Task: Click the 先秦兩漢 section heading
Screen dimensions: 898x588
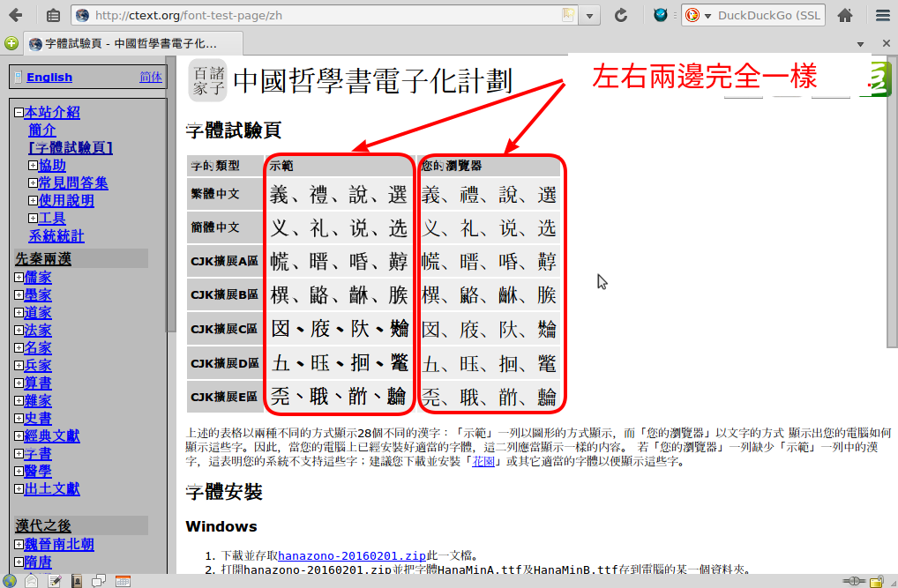Action: 43,259
